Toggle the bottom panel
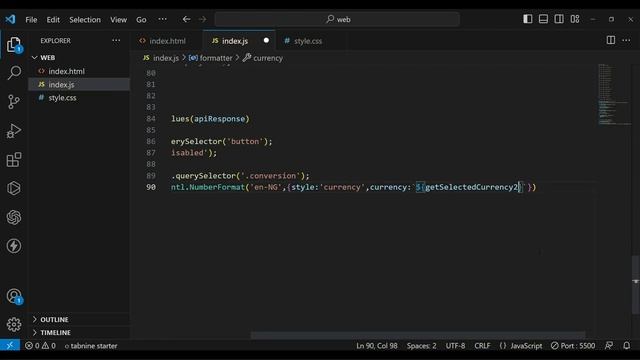Viewport: 640px width, 360px height. pos(543,19)
